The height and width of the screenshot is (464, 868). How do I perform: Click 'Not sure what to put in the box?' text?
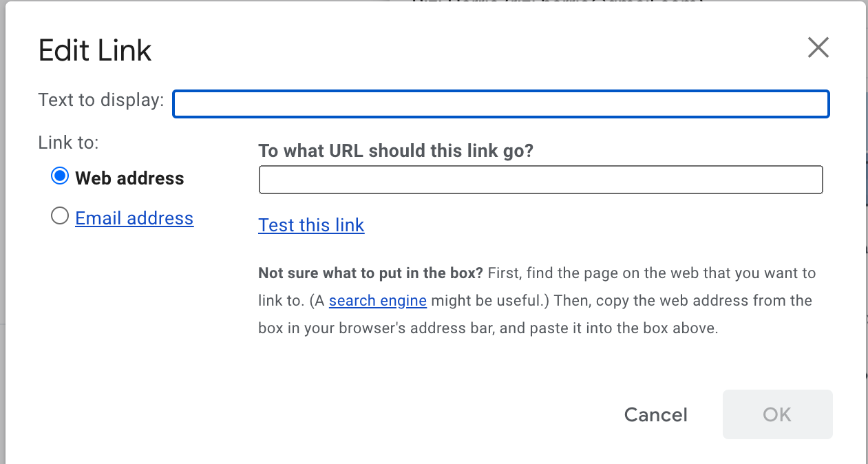coord(371,273)
